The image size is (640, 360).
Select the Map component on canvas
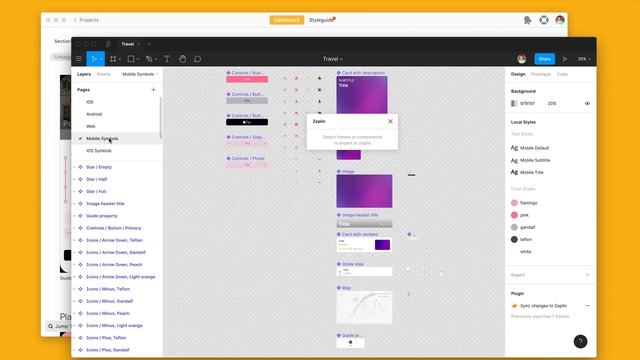(x=364, y=307)
